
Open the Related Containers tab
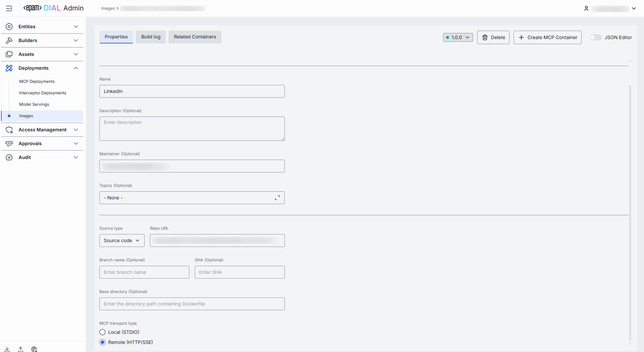(195, 37)
